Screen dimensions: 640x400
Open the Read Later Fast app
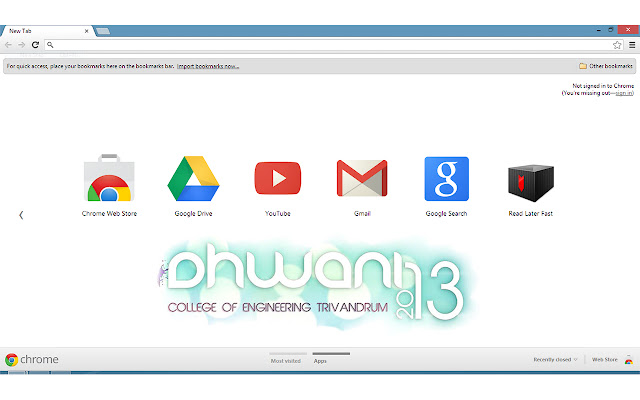coord(531,183)
